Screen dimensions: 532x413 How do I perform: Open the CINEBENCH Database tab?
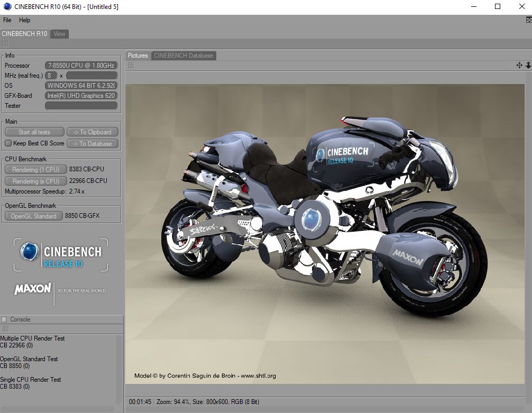[183, 56]
